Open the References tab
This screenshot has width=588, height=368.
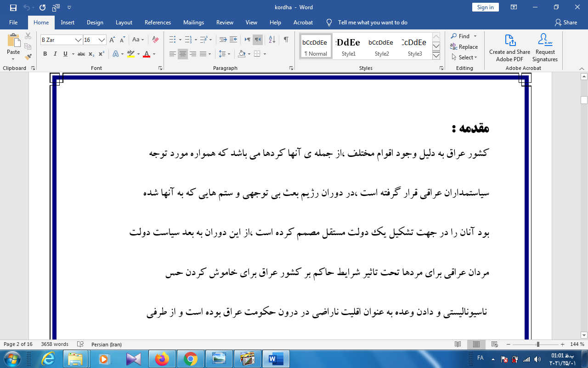tap(158, 23)
